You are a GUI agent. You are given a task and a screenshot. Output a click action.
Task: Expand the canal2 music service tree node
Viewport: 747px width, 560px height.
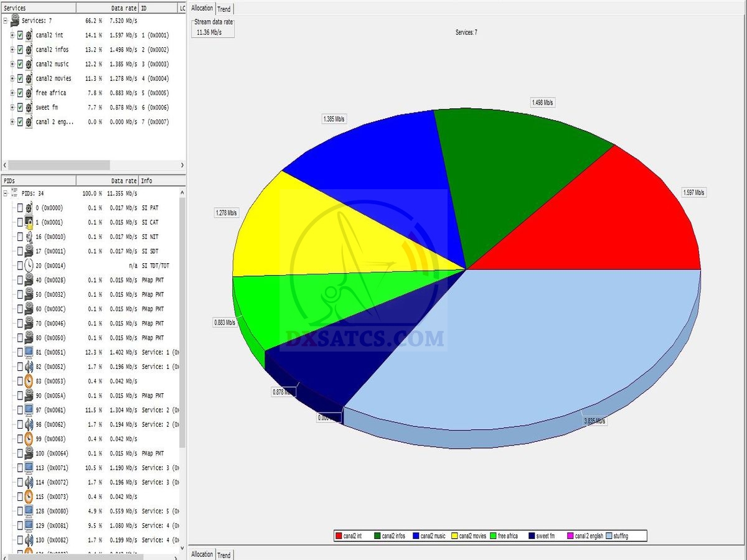[x=12, y=64]
